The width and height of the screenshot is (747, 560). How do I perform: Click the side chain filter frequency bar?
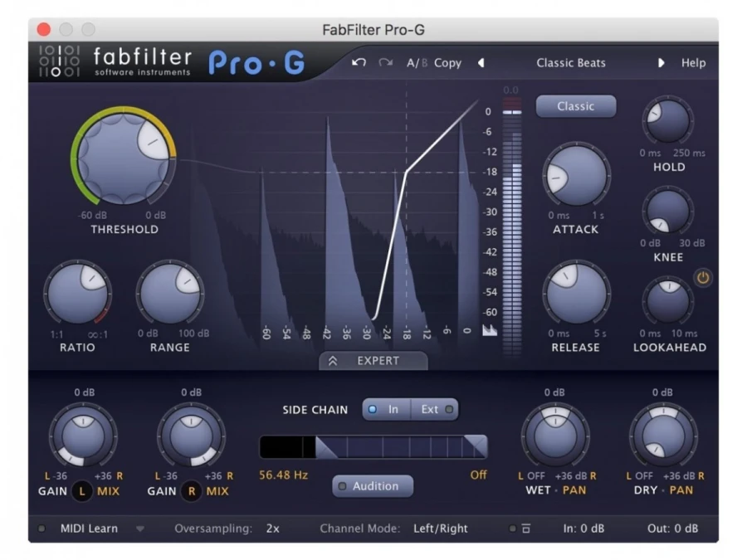pyautogui.click(x=373, y=448)
